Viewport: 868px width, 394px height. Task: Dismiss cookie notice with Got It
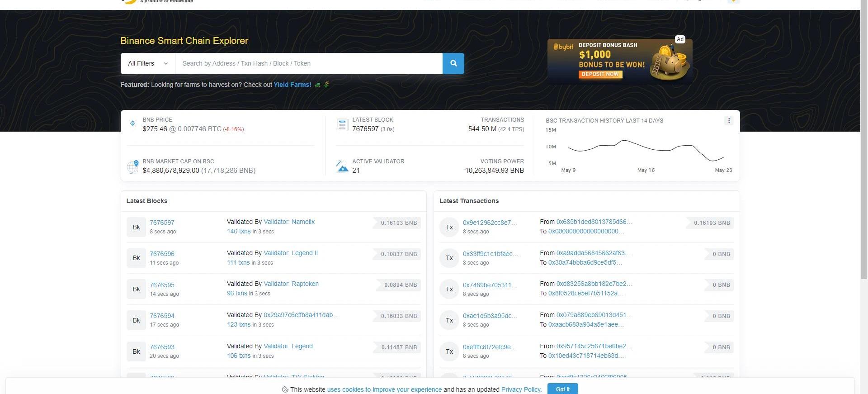coord(562,389)
